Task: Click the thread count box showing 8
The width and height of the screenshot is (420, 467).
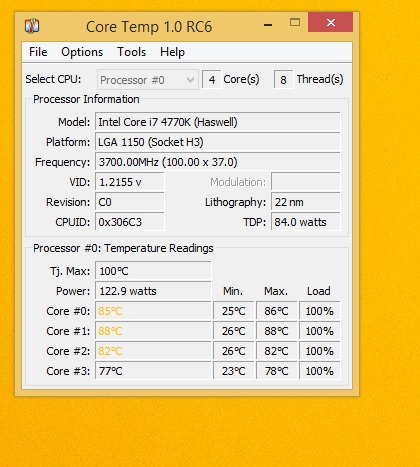Action: (x=283, y=80)
